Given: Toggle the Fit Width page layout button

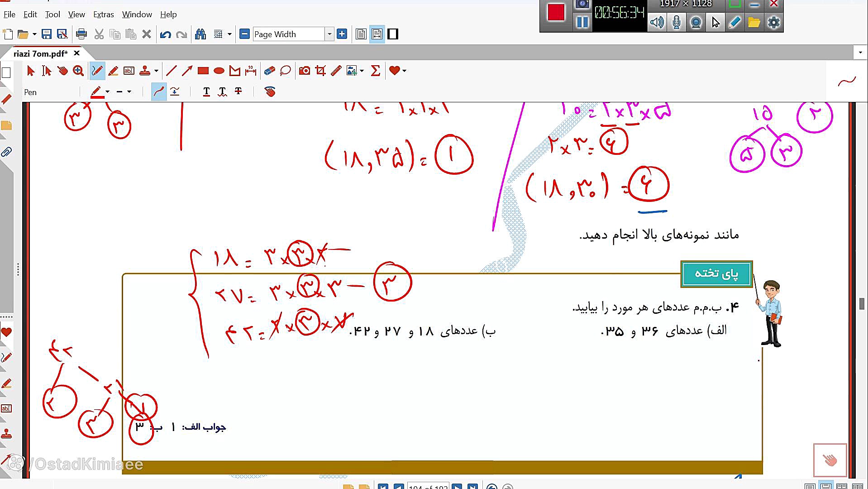Looking at the screenshot, I should tap(377, 34).
